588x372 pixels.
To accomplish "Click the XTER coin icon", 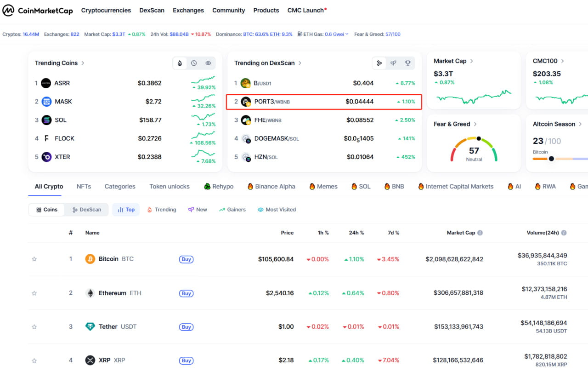I will pyautogui.click(x=46, y=157).
